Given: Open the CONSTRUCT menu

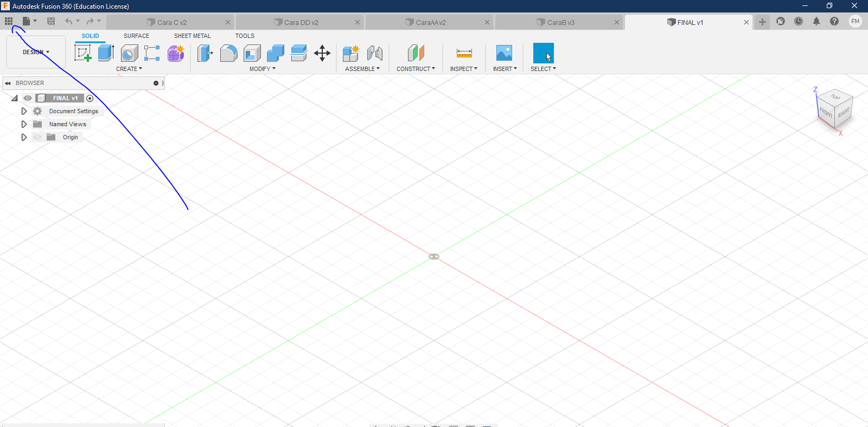Looking at the screenshot, I should pyautogui.click(x=416, y=69).
